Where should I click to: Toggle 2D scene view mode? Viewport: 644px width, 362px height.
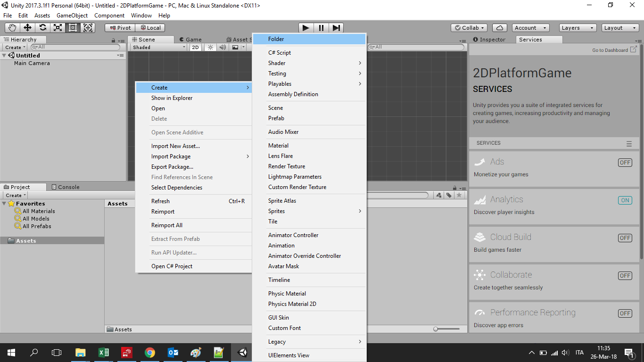(195, 47)
